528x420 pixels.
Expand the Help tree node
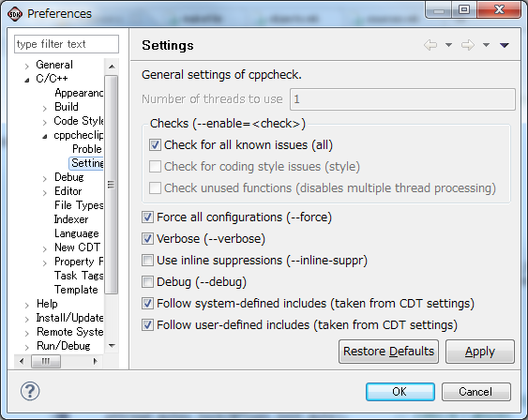pyautogui.click(x=26, y=306)
